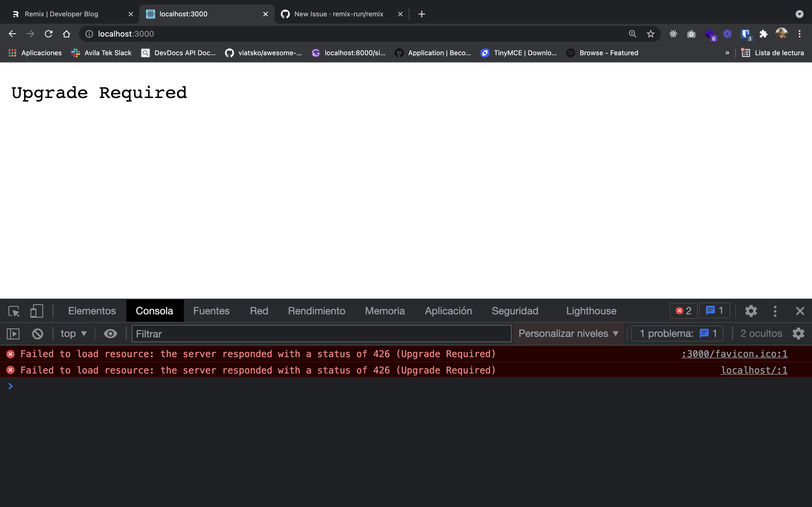
Task: Click the red errors count badge
Action: (x=683, y=311)
